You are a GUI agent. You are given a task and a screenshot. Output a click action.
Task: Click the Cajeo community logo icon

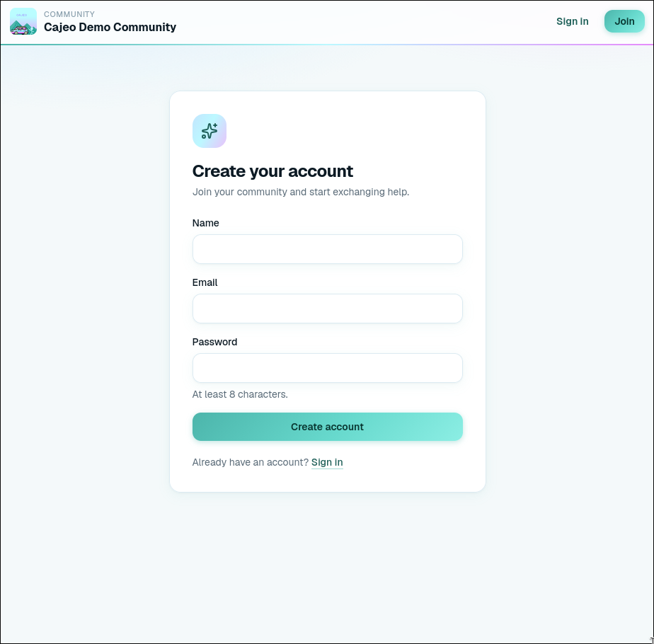point(23,21)
